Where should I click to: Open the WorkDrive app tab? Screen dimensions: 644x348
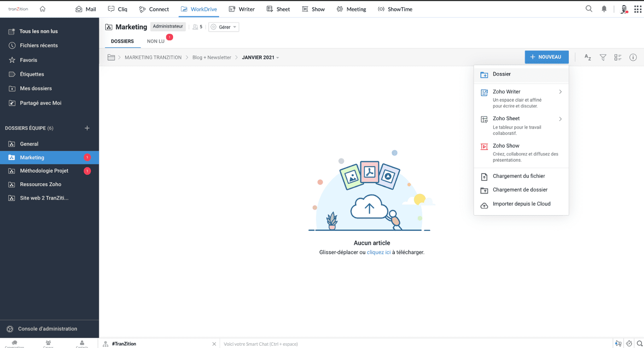pyautogui.click(x=199, y=9)
